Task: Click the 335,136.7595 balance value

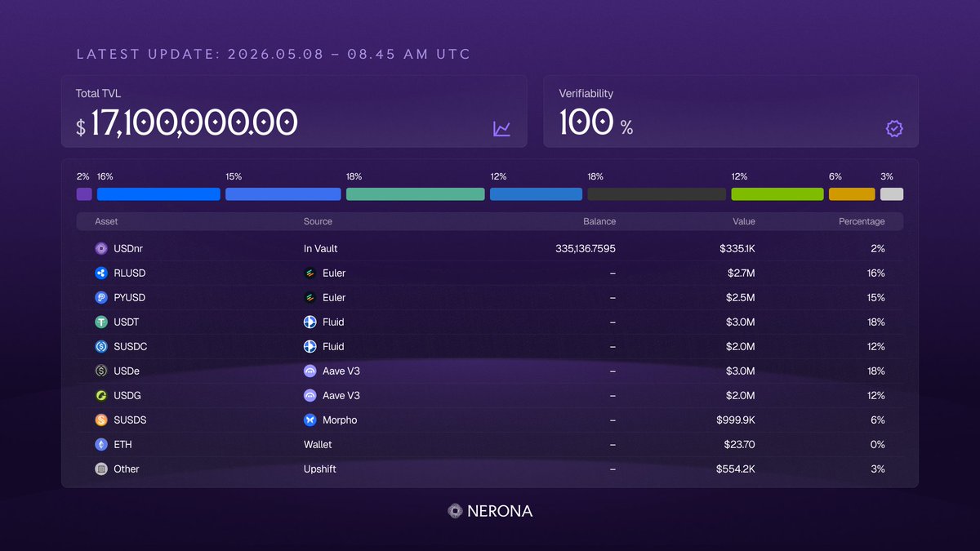Action: pyautogui.click(x=584, y=248)
